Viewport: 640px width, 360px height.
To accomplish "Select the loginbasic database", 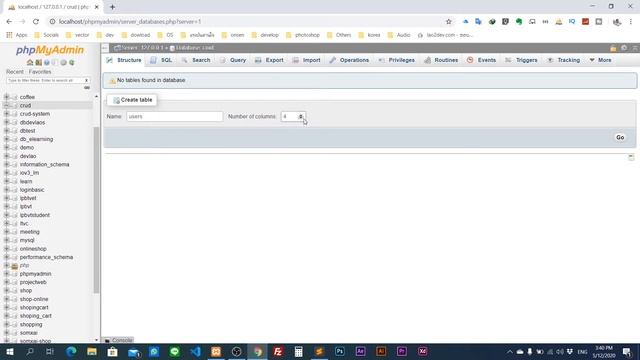I will click(32, 190).
